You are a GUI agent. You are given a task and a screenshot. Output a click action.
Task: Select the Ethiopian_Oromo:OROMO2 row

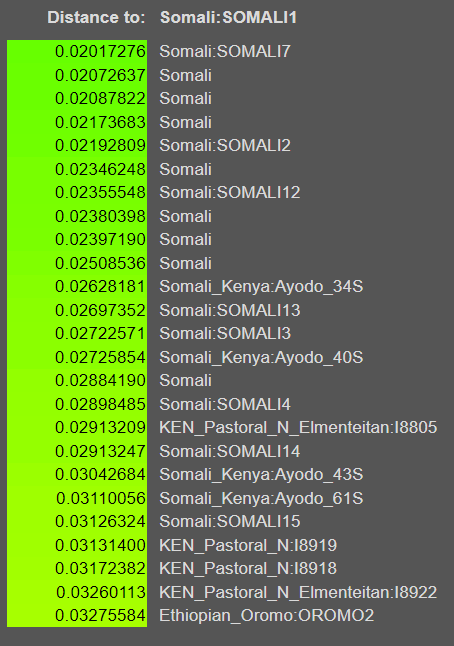(x=267, y=616)
